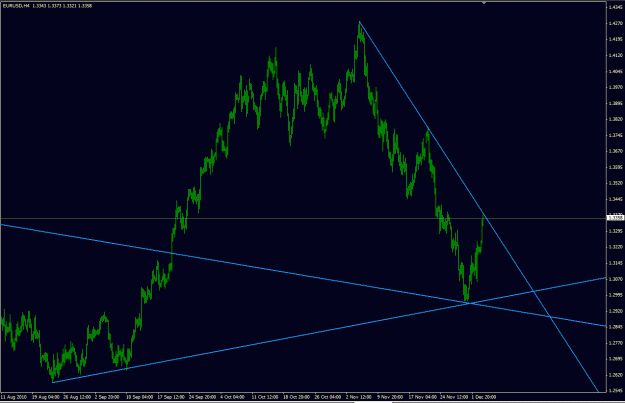625x403 pixels.
Task: Click the 11 Oct 12:00 date label
Action: tap(265, 397)
